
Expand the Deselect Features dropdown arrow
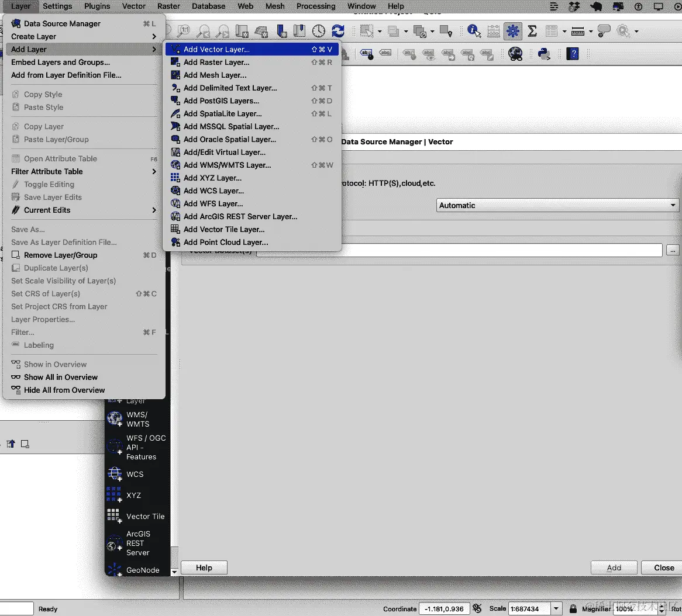click(432, 32)
